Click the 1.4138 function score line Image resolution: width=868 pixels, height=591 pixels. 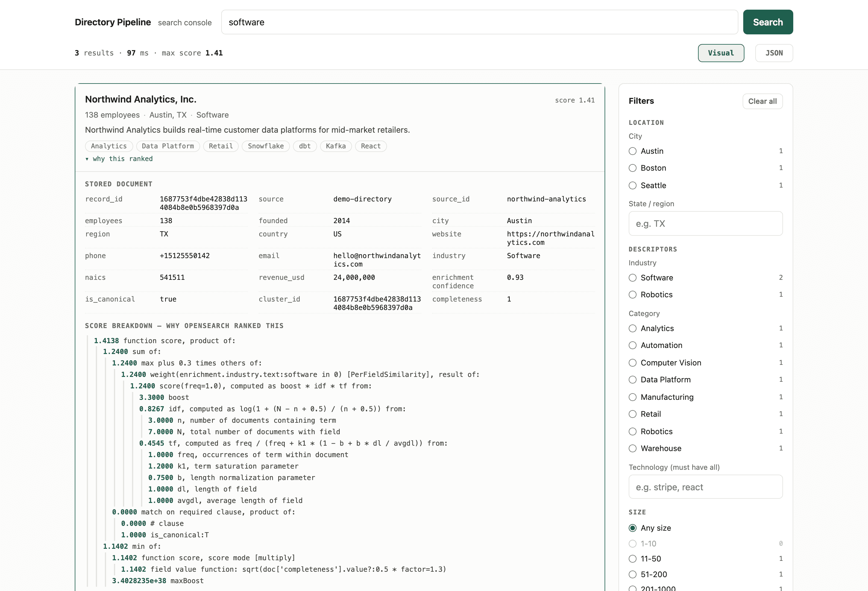coord(164,341)
